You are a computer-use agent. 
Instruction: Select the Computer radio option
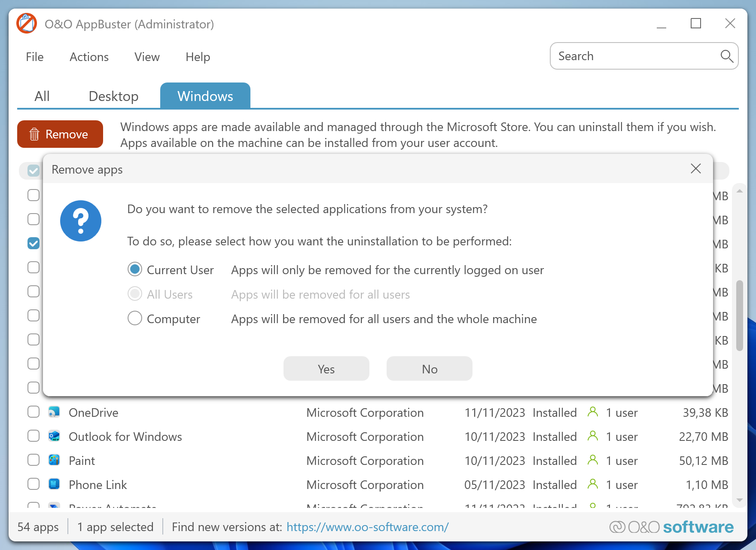coord(135,318)
